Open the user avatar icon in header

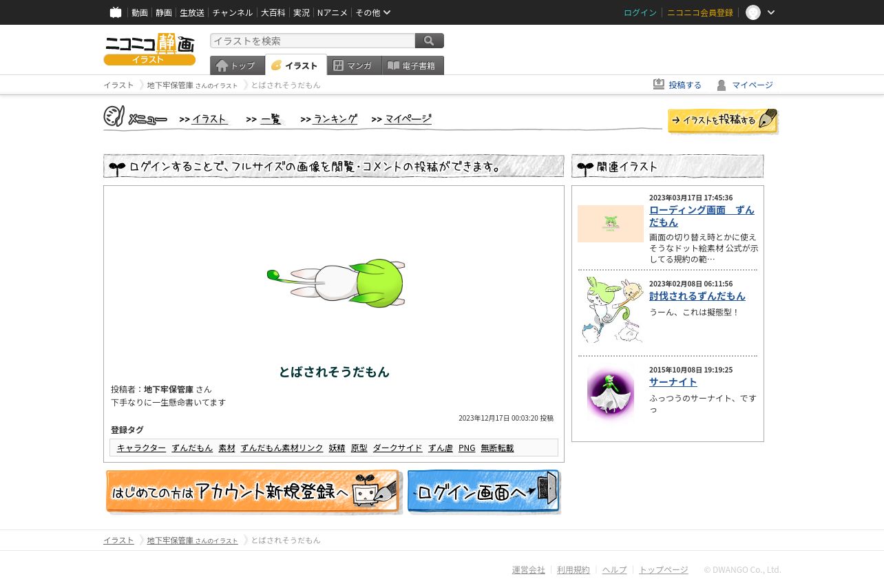coord(753,12)
